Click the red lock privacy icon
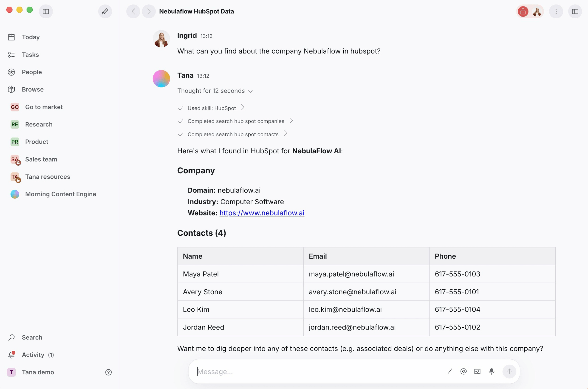The height and width of the screenshot is (389, 588). (x=523, y=11)
